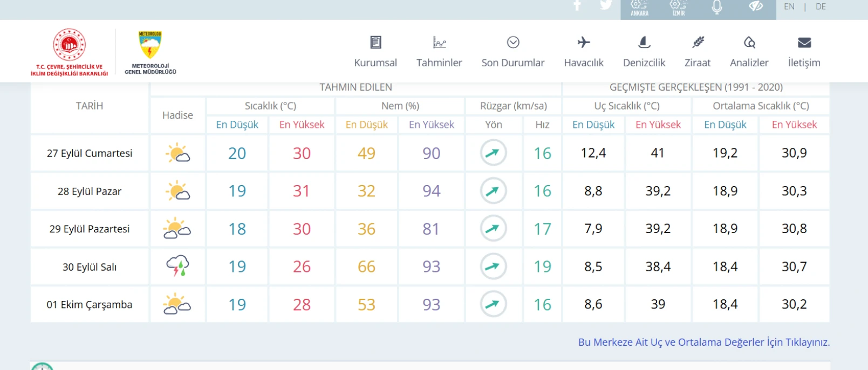Click the thunderstorm icon for 30 Eylül Salı
The height and width of the screenshot is (370, 868).
[x=177, y=266]
